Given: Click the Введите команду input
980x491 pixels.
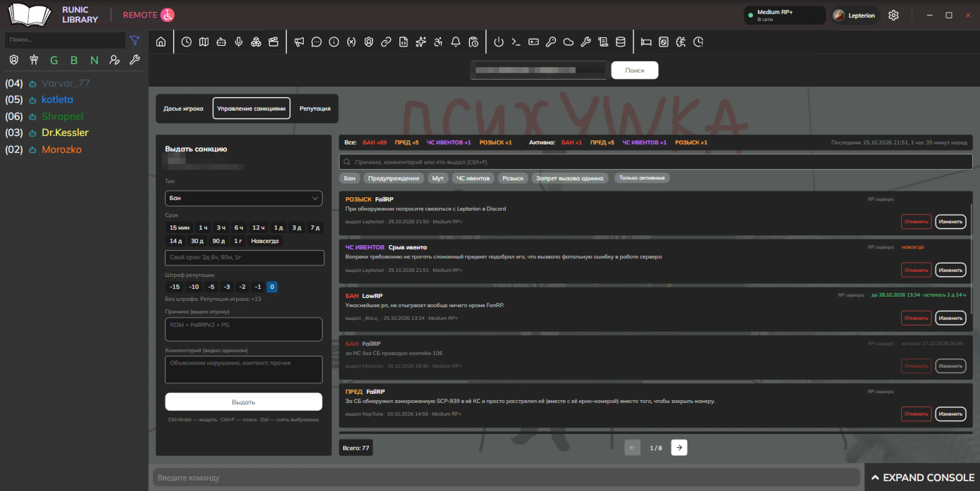Looking at the screenshot, I should (x=506, y=477).
